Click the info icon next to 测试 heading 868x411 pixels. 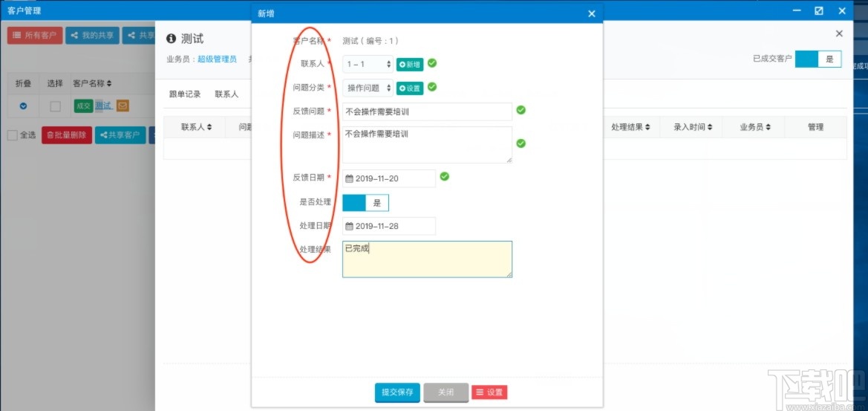[x=171, y=39]
